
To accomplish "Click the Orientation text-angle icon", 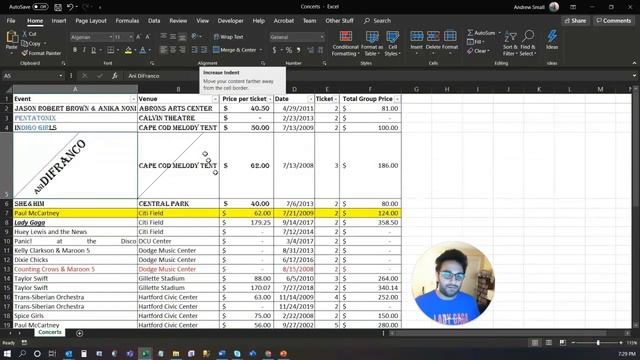I will click(195, 37).
